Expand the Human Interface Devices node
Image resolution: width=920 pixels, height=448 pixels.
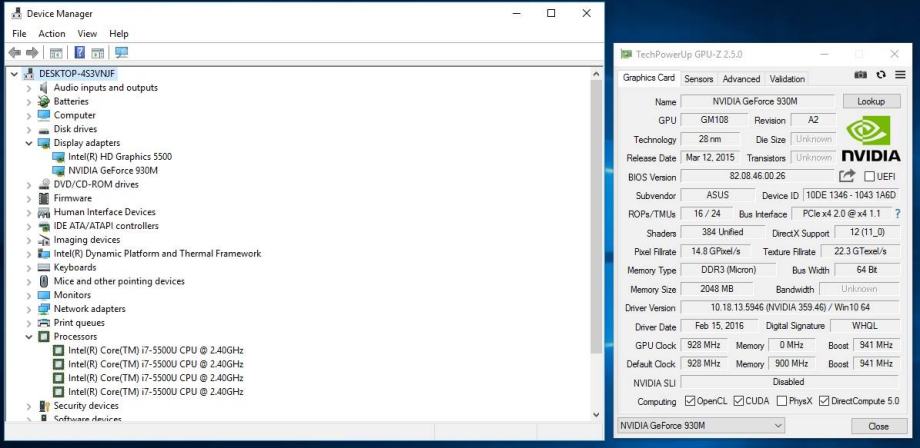[x=29, y=212]
